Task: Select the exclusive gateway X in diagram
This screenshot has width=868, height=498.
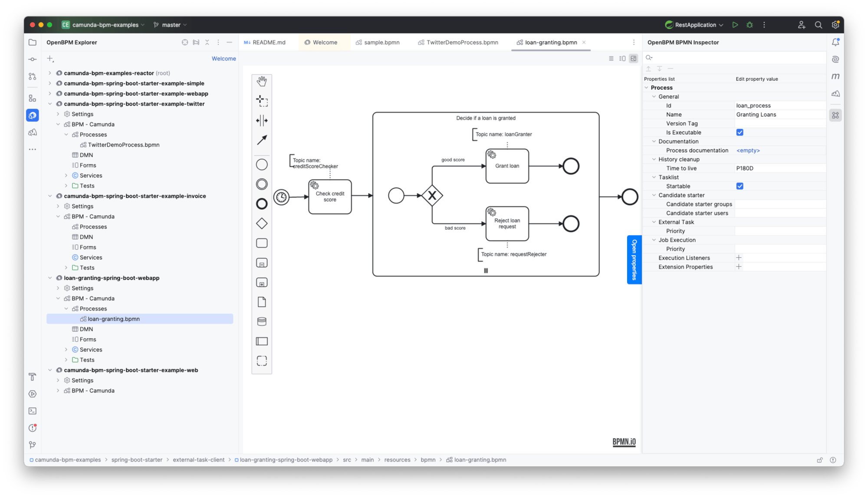Action: coord(432,196)
